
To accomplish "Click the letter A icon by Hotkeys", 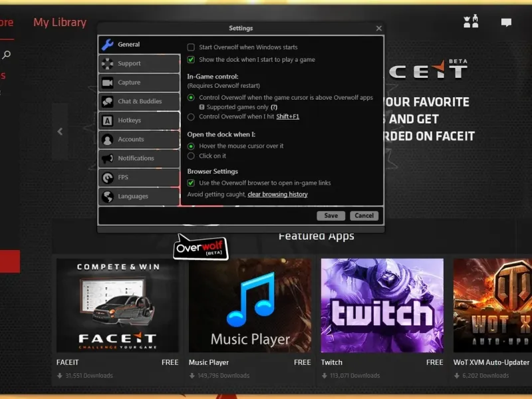I will [x=108, y=120].
